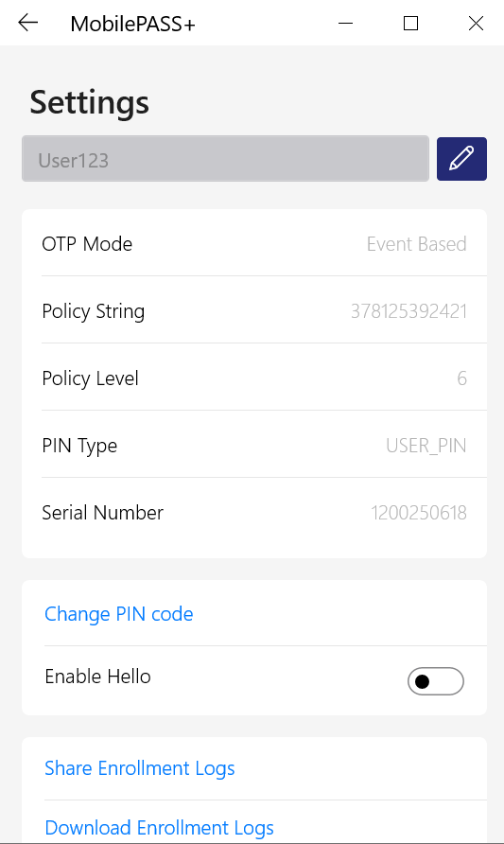Click the Settings page heading

[x=89, y=102]
